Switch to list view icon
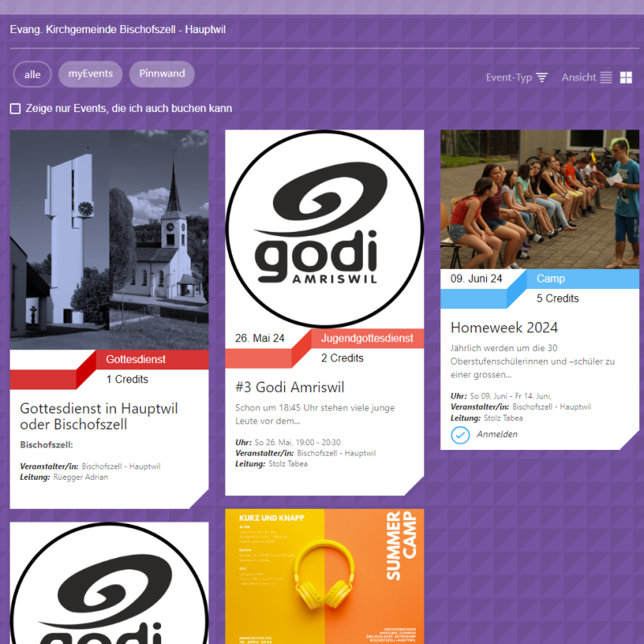 coord(606,77)
